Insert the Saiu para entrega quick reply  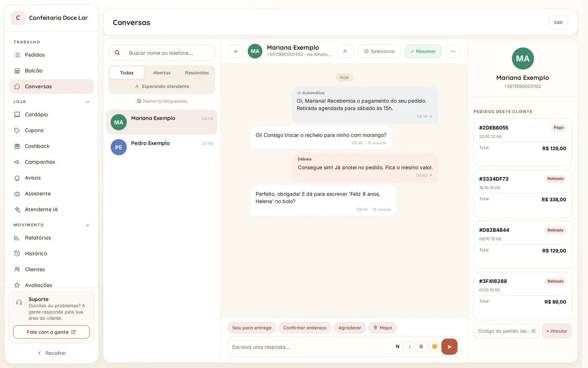[x=252, y=328]
